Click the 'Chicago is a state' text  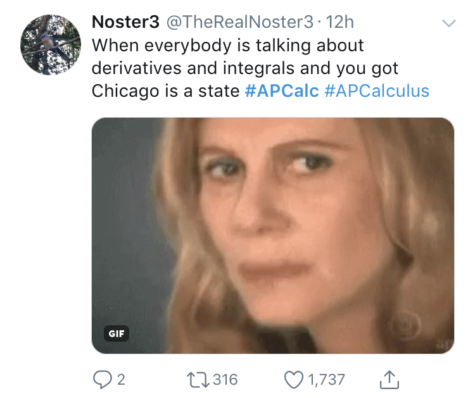(x=165, y=91)
